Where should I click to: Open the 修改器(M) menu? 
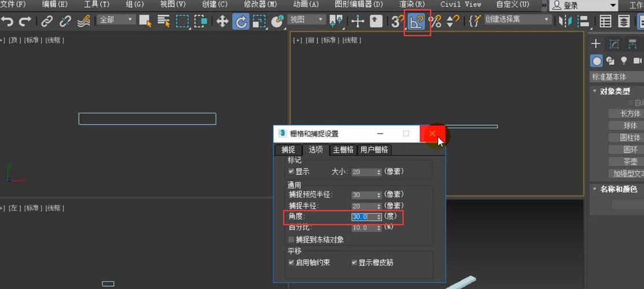click(x=260, y=5)
